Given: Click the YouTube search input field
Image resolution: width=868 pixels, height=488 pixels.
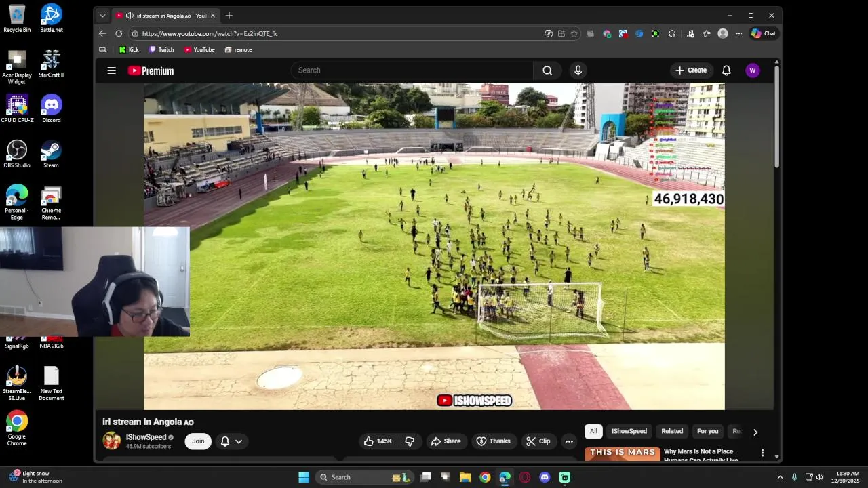Looking at the screenshot, I should [x=412, y=70].
